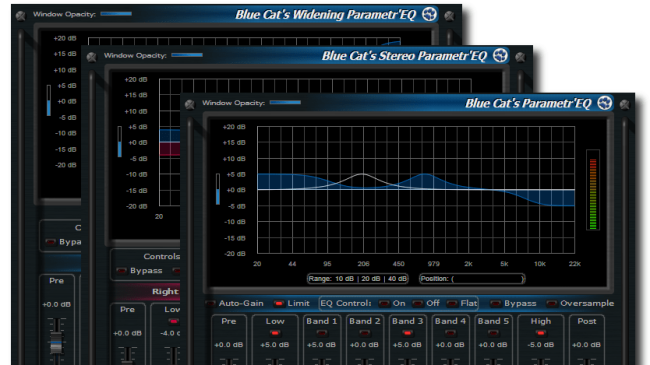Click the "Blue Cat's Stereo Parametr'EQ" title text

pyautogui.click(x=405, y=56)
